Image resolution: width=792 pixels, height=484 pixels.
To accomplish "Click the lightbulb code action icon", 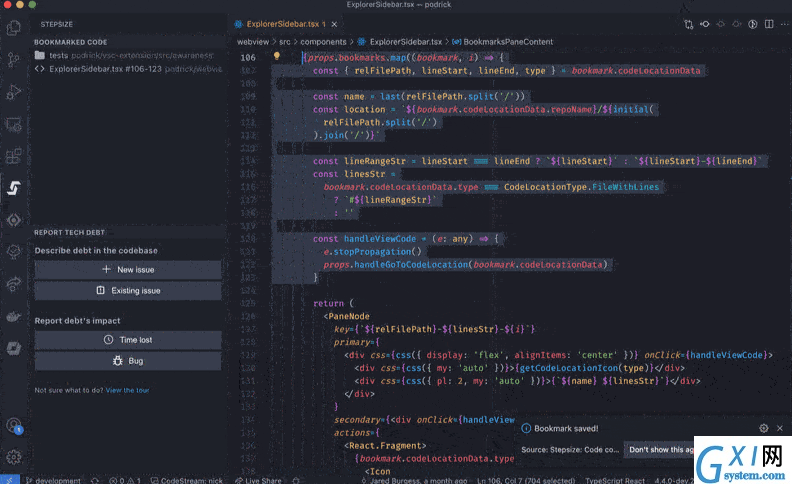I will point(277,56).
